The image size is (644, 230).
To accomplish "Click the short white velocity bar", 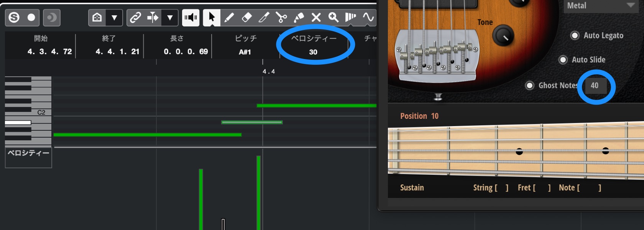I will (223, 224).
